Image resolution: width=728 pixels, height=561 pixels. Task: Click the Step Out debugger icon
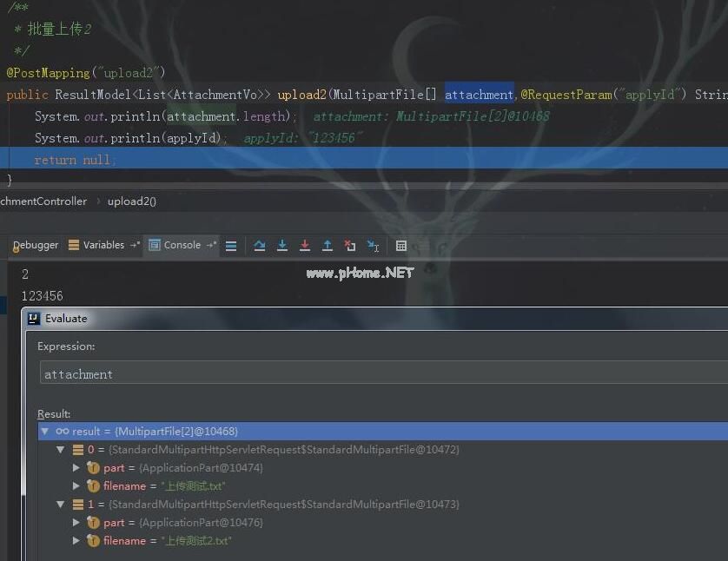tap(327, 246)
